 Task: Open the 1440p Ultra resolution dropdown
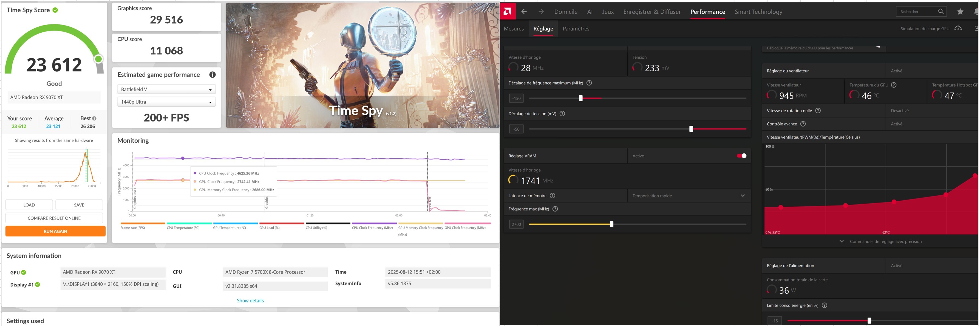[166, 102]
